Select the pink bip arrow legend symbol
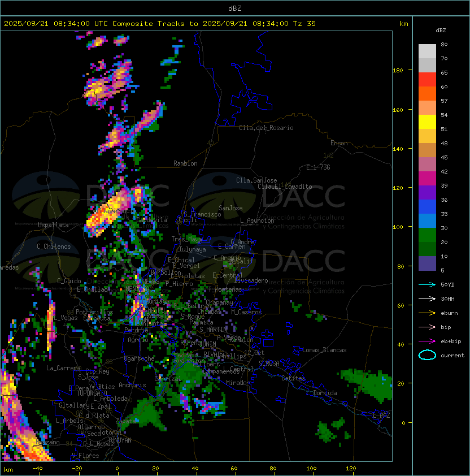 coord(427,327)
